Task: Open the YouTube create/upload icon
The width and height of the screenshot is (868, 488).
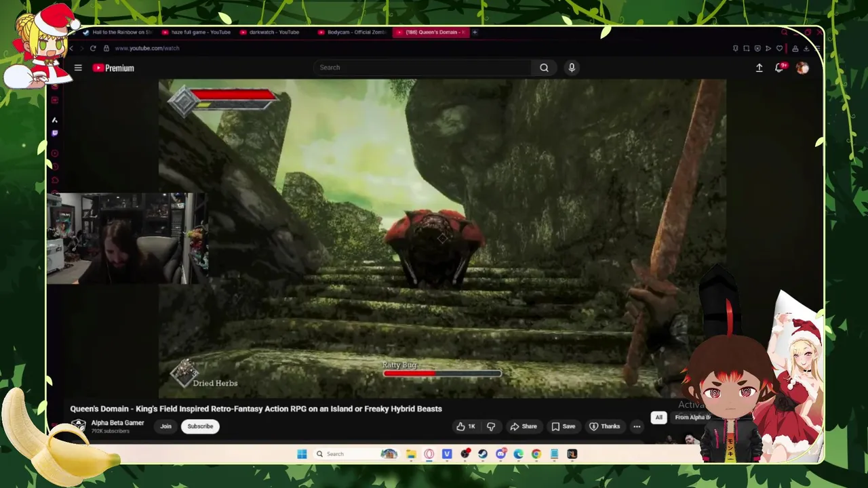Action: coord(759,68)
